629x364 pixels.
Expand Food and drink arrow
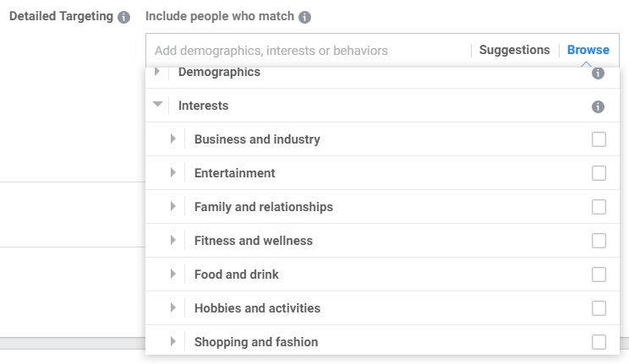point(173,274)
